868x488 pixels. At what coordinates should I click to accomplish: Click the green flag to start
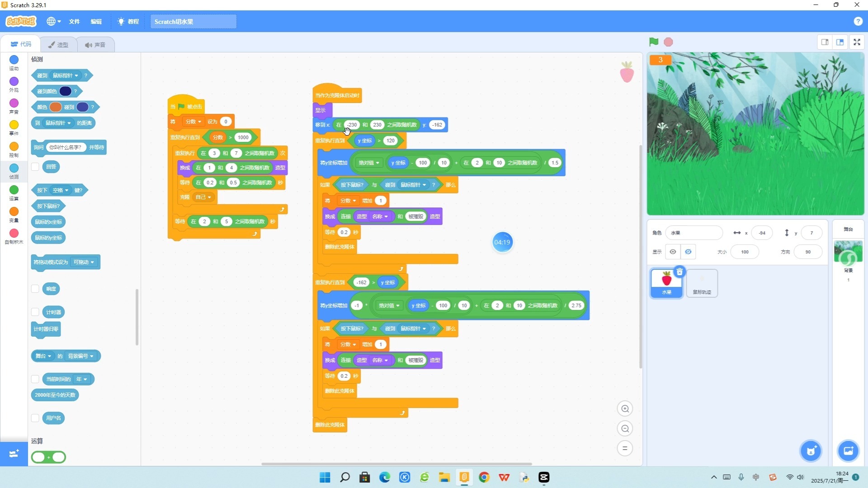point(654,42)
